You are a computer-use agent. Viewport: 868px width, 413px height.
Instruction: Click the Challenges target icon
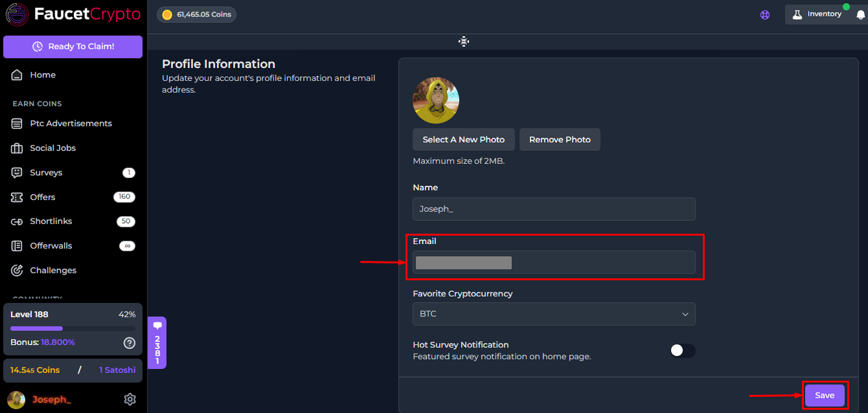(17, 271)
